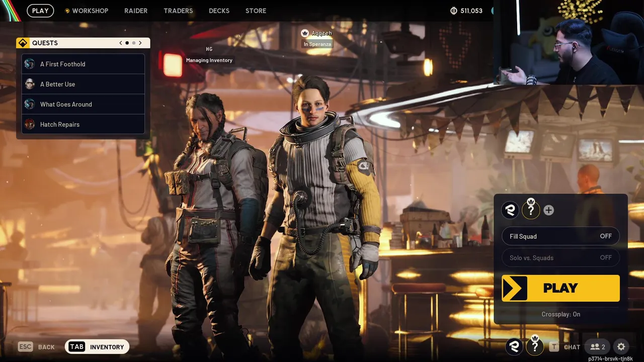Select first quests page dot
The width and height of the screenshot is (644, 362).
pos(127,43)
